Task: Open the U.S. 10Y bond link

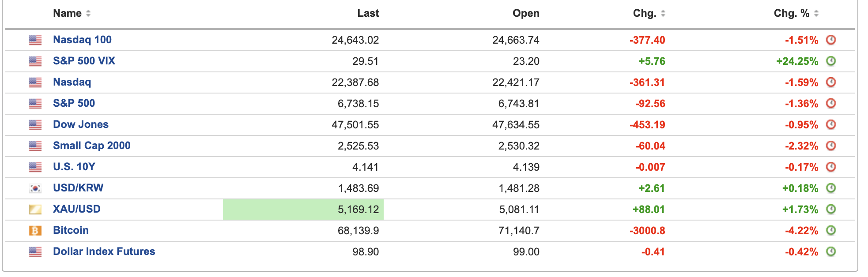Action: tap(74, 167)
